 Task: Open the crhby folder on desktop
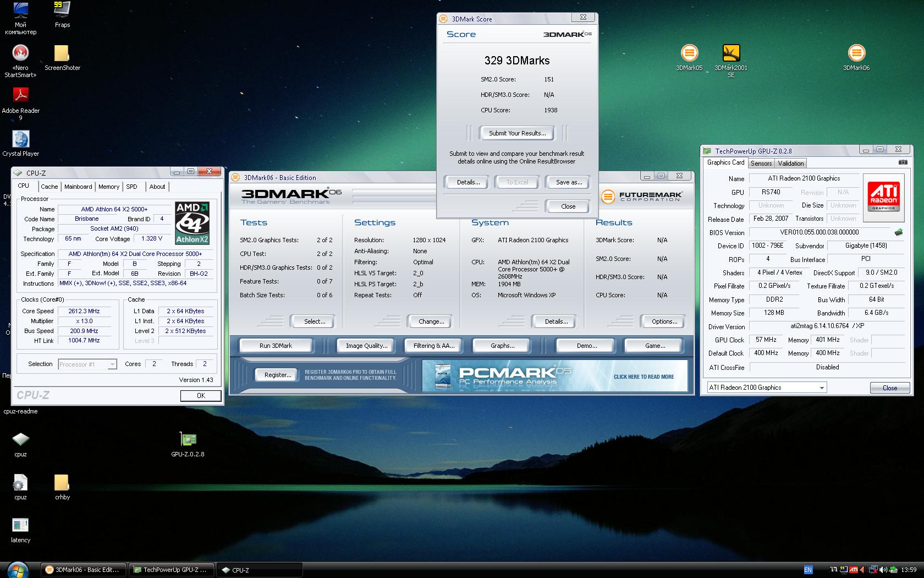(x=62, y=487)
